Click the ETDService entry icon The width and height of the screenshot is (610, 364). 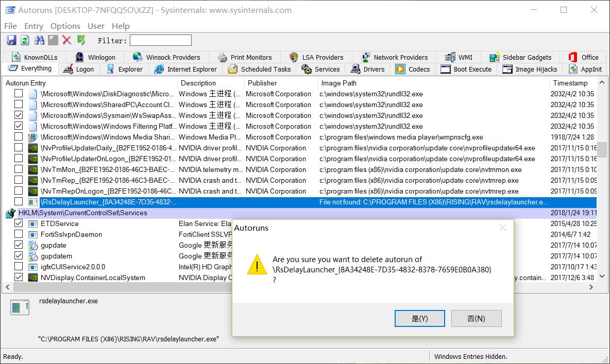tap(33, 223)
